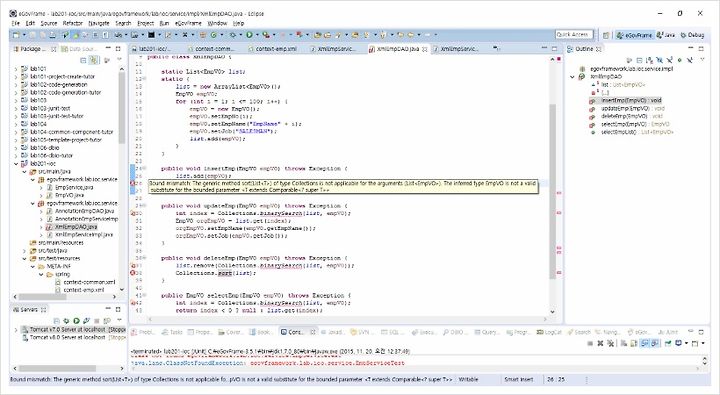Image resolution: width=720 pixels, height=395 pixels.
Task: Toggle Show Console on Standard Out
Action: click(644, 343)
